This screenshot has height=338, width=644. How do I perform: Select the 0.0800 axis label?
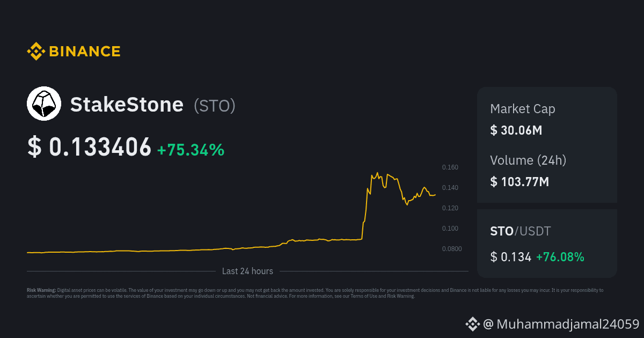pyautogui.click(x=451, y=249)
